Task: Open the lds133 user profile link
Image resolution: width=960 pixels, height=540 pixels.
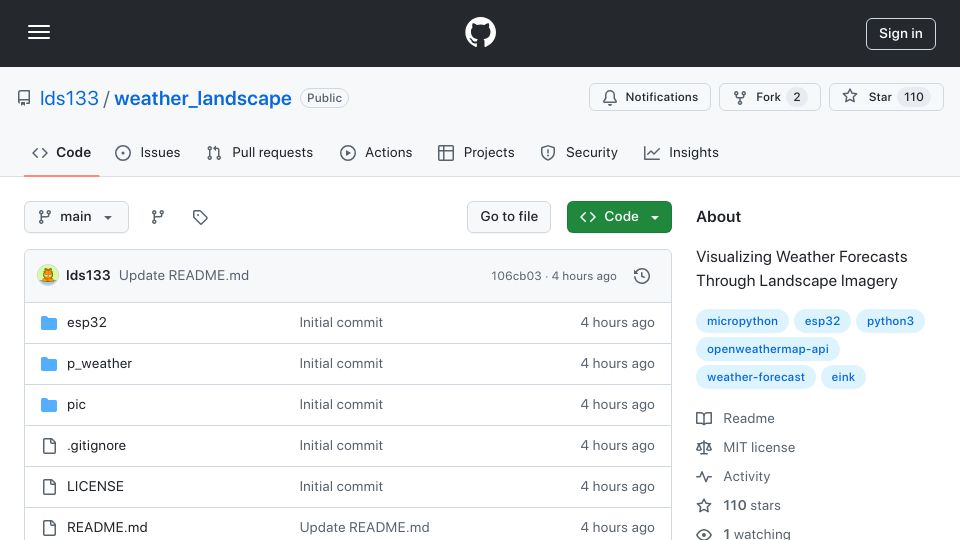Action: [69, 98]
